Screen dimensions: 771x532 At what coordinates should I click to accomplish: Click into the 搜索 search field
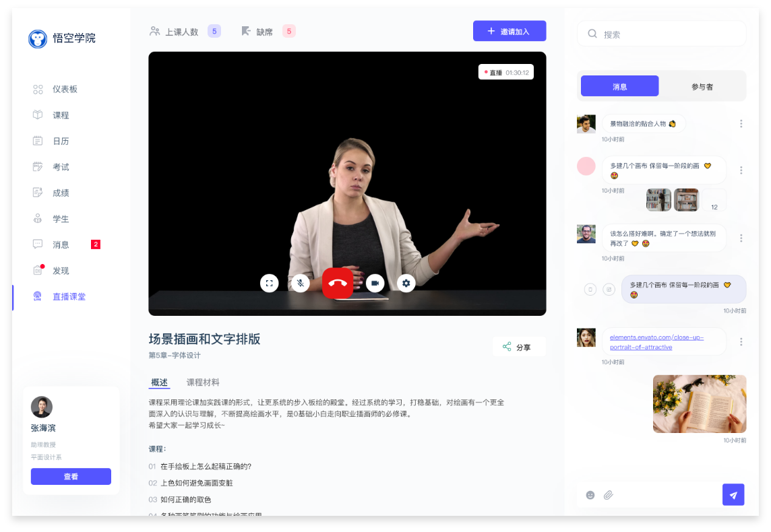pyautogui.click(x=661, y=34)
